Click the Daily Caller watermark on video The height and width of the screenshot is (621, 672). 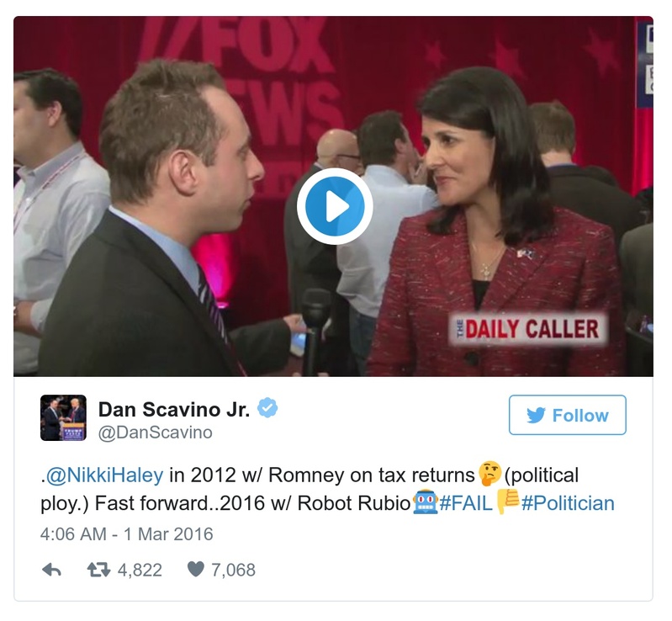(528, 329)
